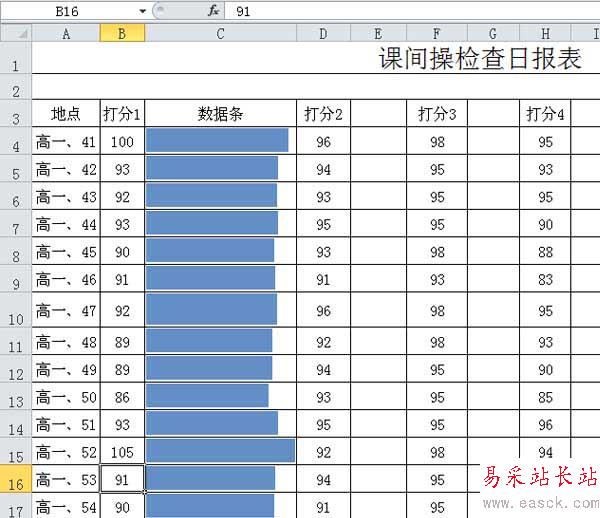Select row 1 header
The height and width of the screenshot is (518, 600).
coord(16,58)
